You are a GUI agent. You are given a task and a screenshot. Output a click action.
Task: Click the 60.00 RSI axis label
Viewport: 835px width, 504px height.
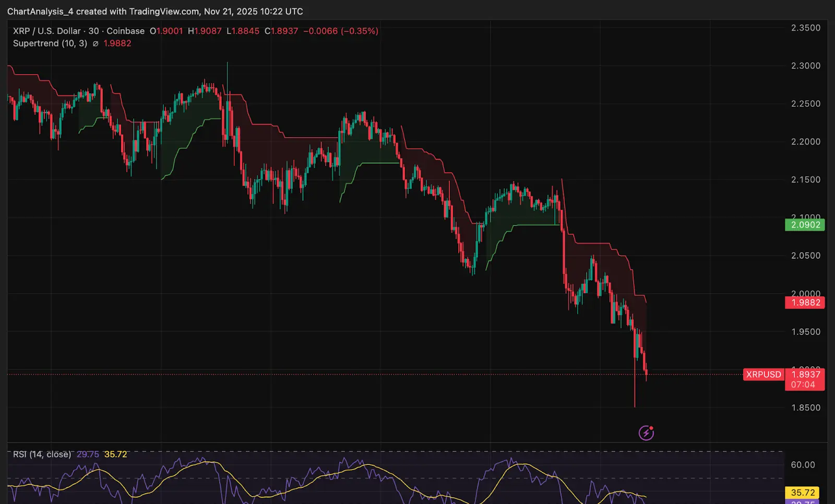click(803, 465)
